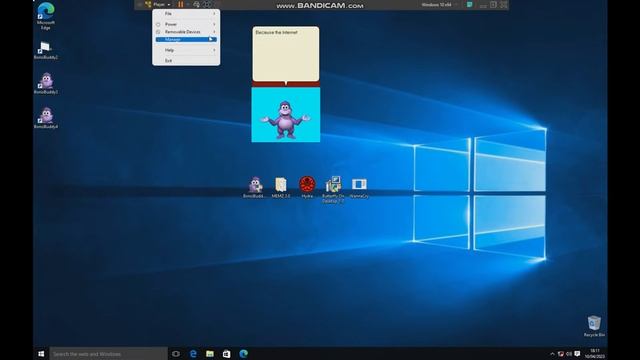Open the File submenu
640x360 pixels.
click(x=186, y=13)
